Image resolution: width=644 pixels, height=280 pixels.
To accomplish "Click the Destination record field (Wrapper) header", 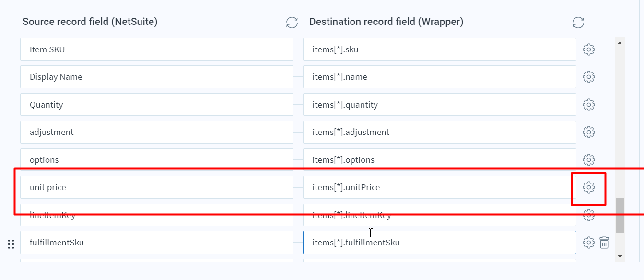I will click(x=386, y=22).
